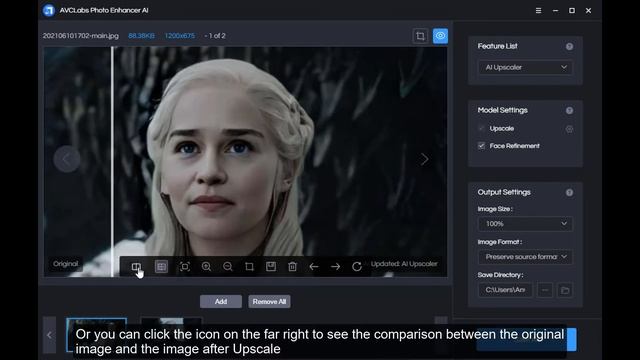Click the 'Image Size :' label
This screenshot has width=640, height=360.
pos(495,209)
